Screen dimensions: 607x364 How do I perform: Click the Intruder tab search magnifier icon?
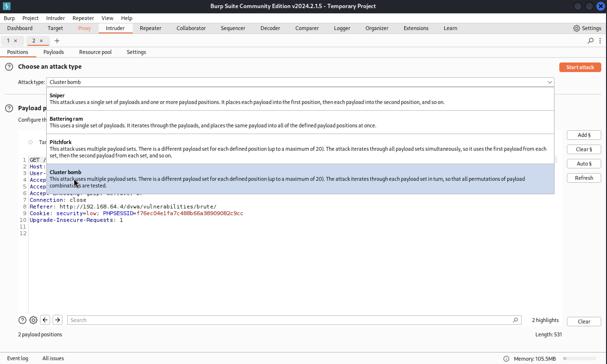point(590,41)
